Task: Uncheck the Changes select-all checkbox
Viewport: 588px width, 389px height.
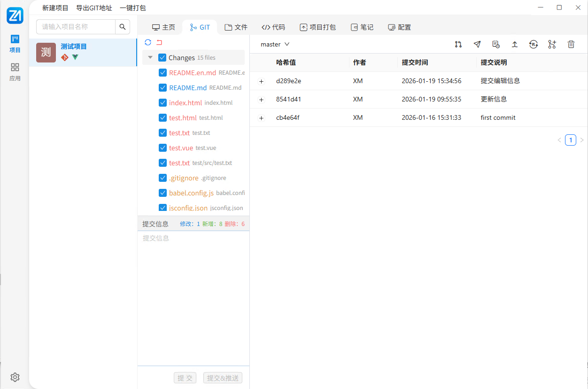Action: (x=162, y=58)
